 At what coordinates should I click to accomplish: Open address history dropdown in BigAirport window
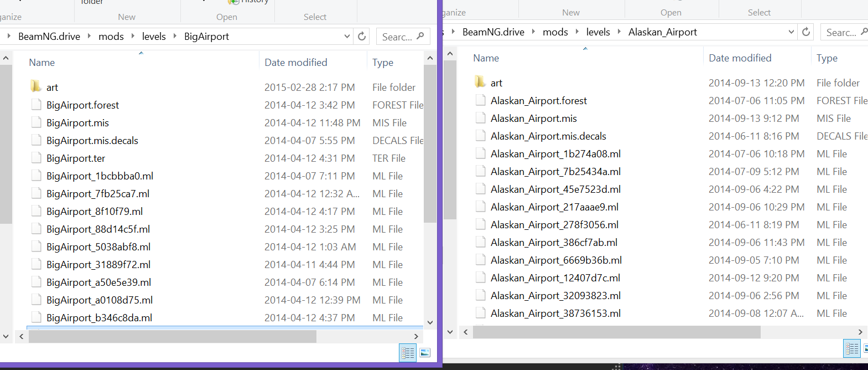pyautogui.click(x=347, y=37)
